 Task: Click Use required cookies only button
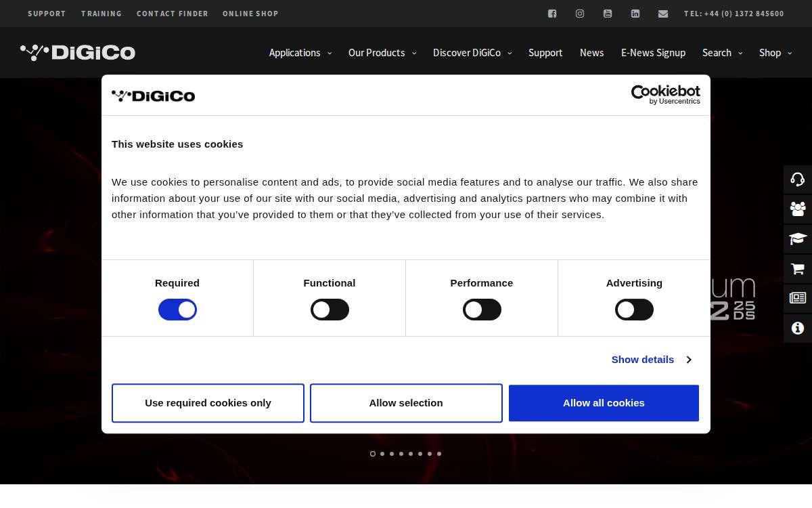pyautogui.click(x=208, y=403)
